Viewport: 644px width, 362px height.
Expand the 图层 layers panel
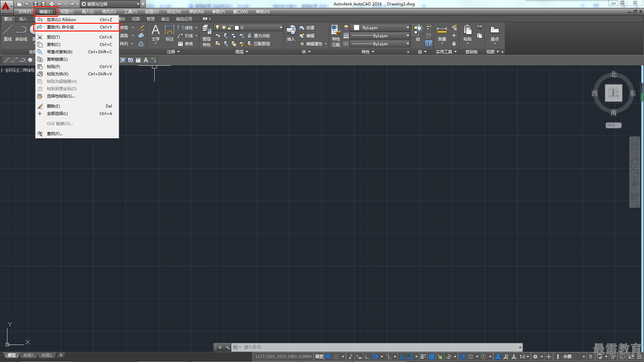(x=242, y=52)
